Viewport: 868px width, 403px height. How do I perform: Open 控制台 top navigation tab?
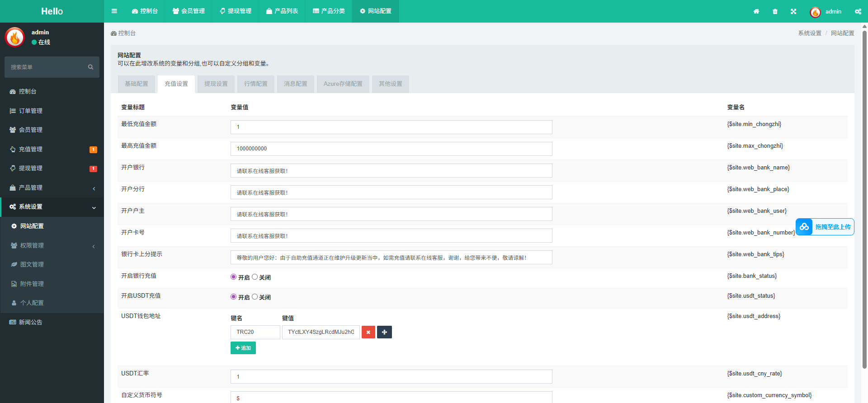coord(145,11)
